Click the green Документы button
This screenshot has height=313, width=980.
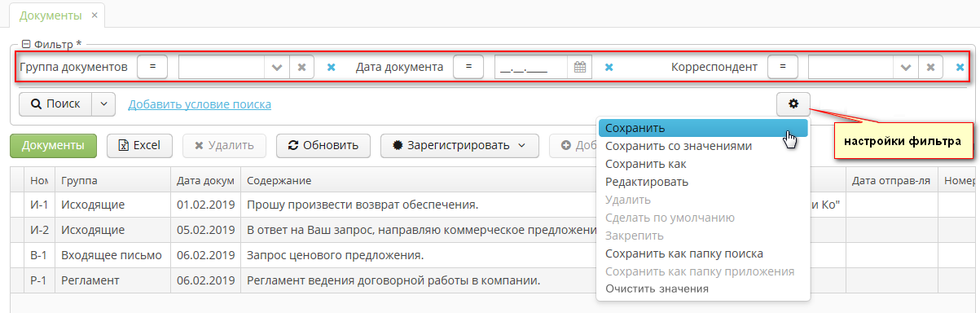click(x=53, y=146)
